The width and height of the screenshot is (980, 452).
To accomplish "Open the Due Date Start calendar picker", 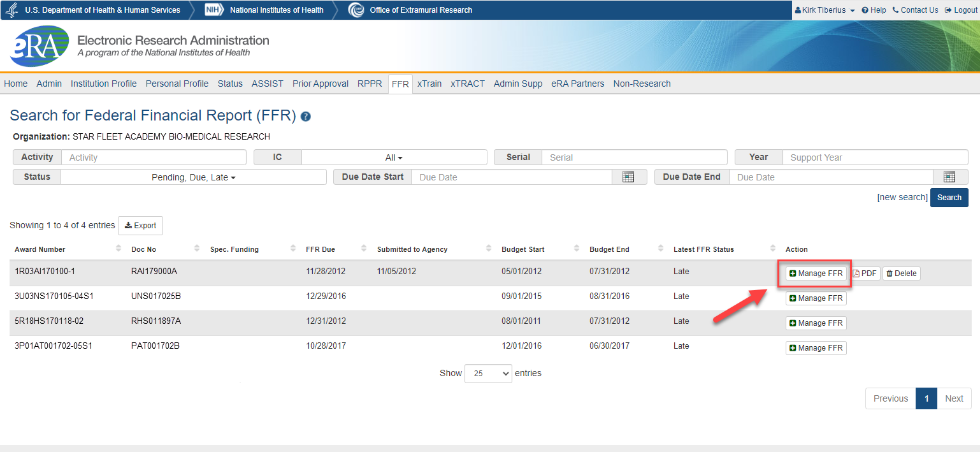I will 628,177.
